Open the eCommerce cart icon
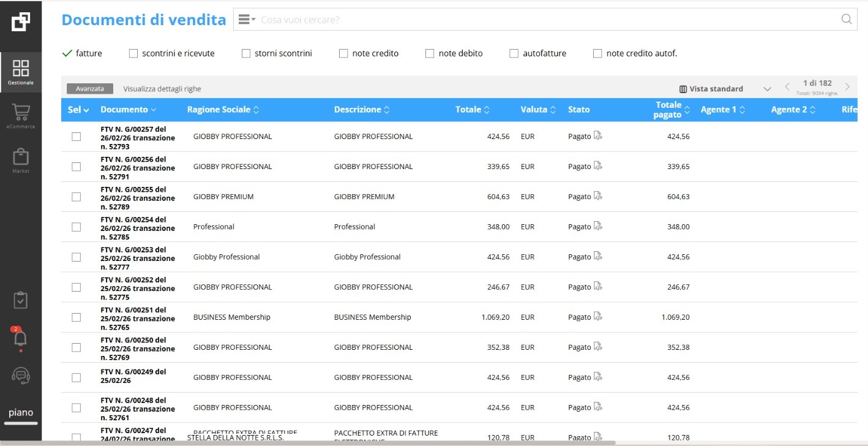This screenshot has height=446, width=868. tap(21, 114)
